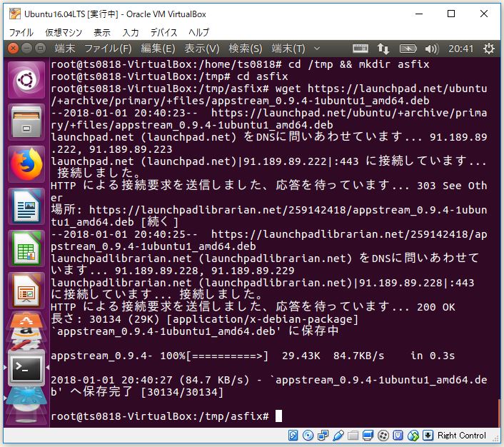This screenshot has height=447, width=504.
Task: Open the 検索(S) menu
Action: click(x=246, y=49)
